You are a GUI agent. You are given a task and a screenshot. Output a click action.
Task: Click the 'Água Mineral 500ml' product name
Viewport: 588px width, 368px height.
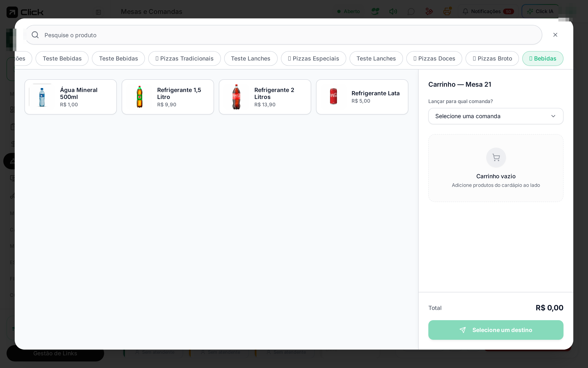tap(79, 93)
